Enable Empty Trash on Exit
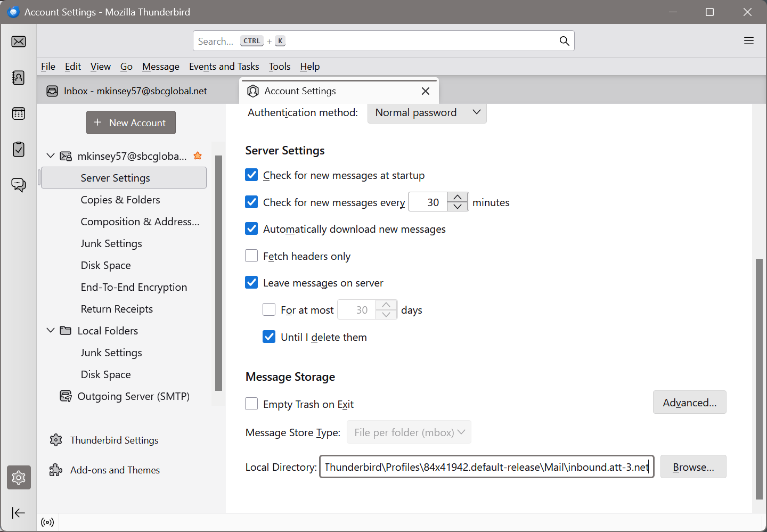This screenshot has width=767, height=532. (251, 404)
